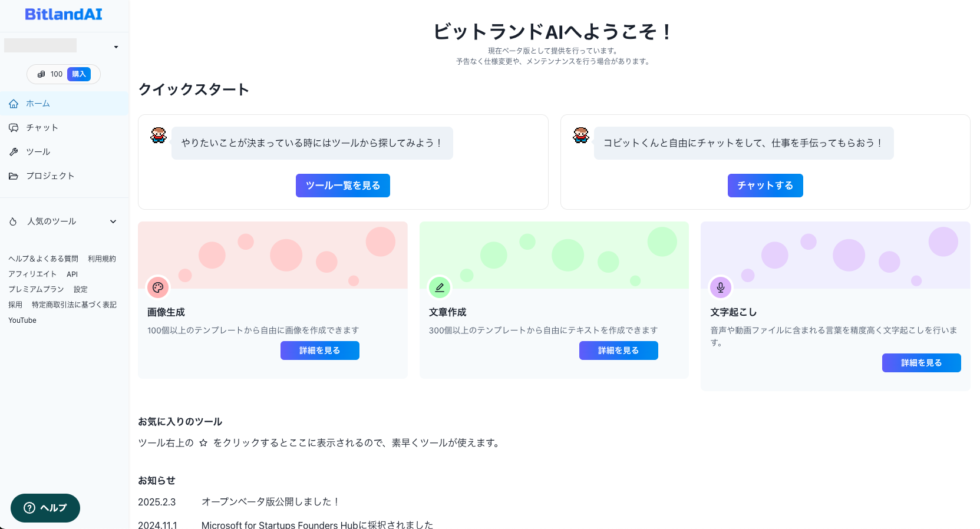Screen dimensions: 980x529
Task: Open the API link
Action: click(72, 274)
